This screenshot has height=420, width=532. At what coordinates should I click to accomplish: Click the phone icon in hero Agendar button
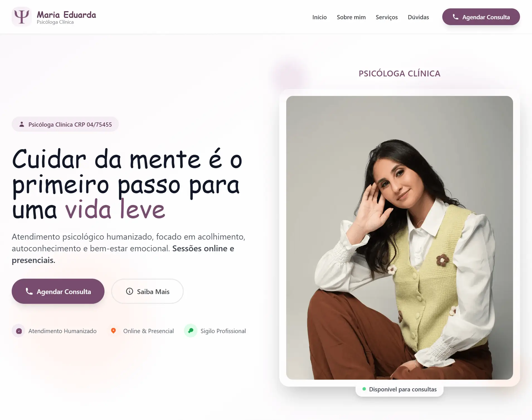tap(29, 291)
